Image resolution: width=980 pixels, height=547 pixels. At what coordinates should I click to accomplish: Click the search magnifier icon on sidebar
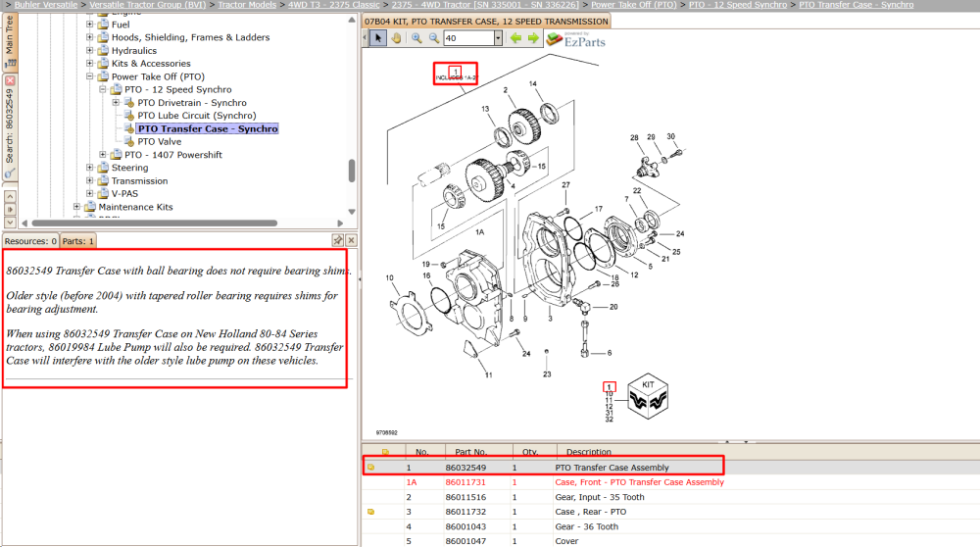coord(10,174)
